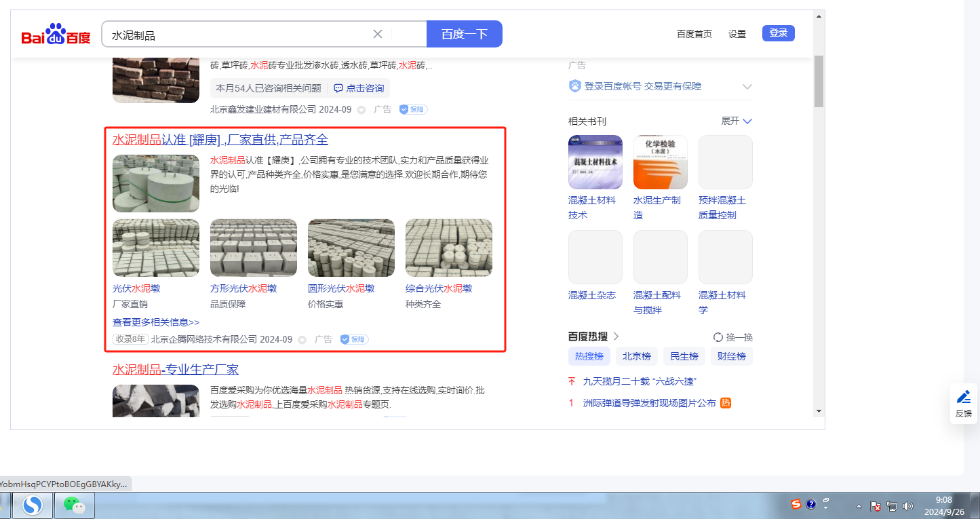The width and height of the screenshot is (980, 519).
Task: Click the 综合光伏水泥墩 link
Action: [x=439, y=288]
